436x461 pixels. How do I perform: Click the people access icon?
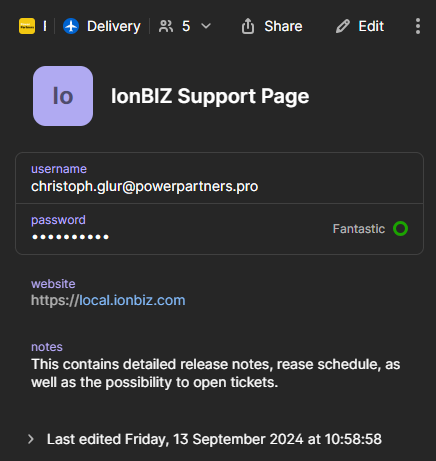(x=166, y=26)
